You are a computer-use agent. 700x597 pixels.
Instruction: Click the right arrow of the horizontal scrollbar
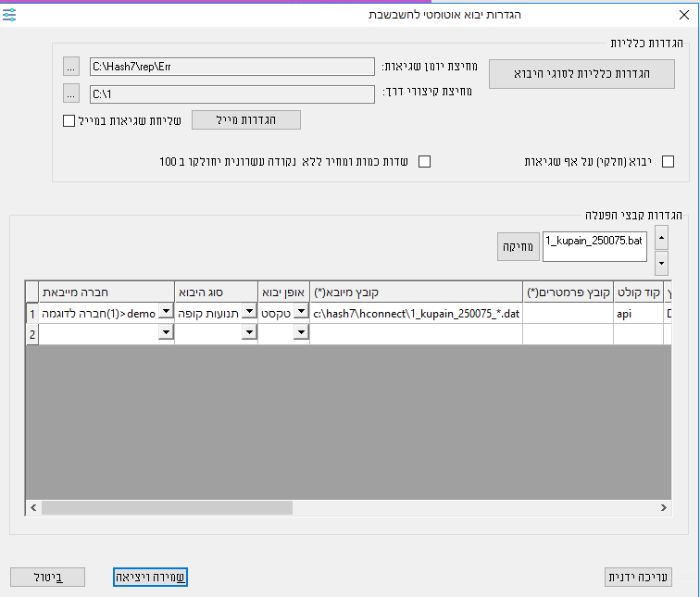coord(663,507)
